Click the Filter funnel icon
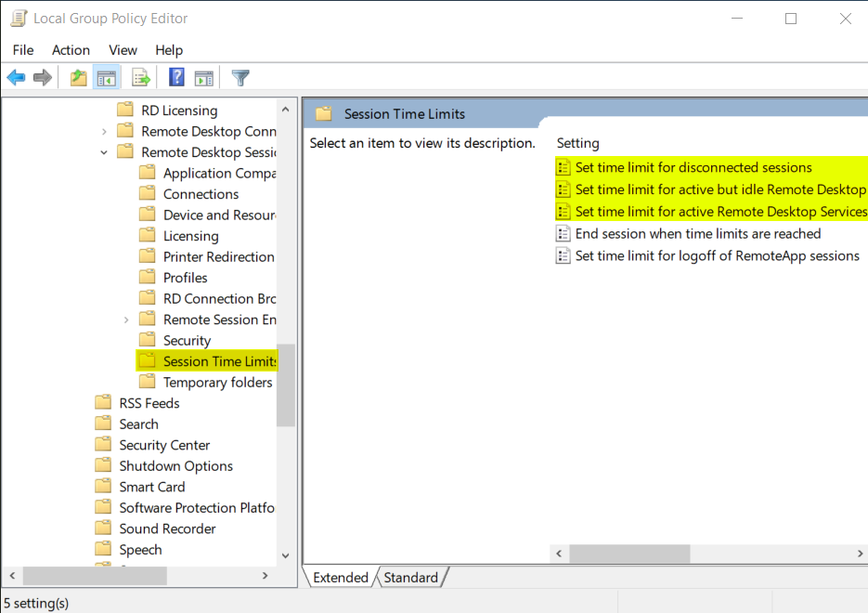Screen dimensions: 868x613 coord(240,78)
